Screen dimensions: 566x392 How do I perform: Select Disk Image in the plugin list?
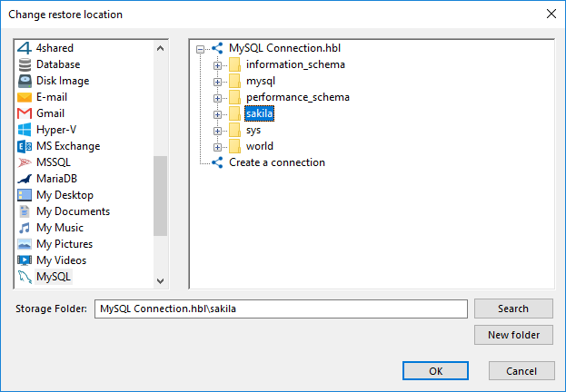pyautogui.click(x=63, y=81)
